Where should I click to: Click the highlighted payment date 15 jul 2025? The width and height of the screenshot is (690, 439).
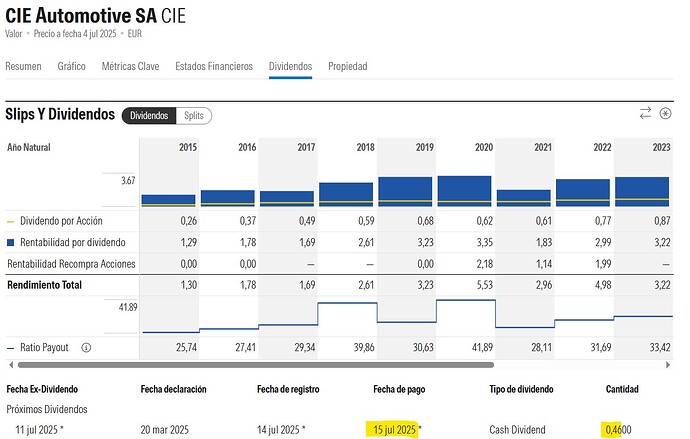(394, 430)
